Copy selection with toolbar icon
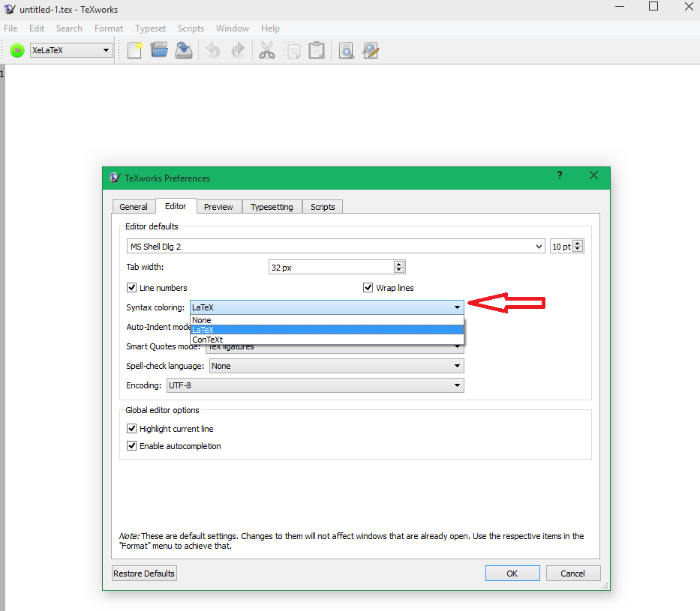Image resolution: width=700 pixels, height=611 pixels. pos(292,50)
